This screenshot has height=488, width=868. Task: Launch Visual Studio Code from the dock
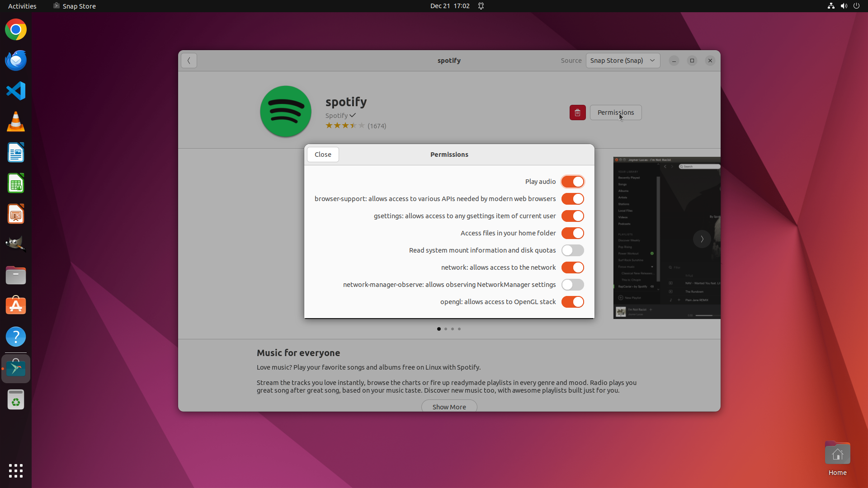[x=16, y=91]
